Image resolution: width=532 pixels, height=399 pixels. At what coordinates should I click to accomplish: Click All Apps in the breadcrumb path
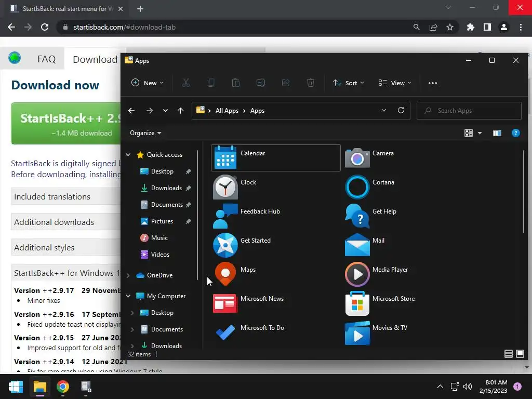(x=227, y=111)
